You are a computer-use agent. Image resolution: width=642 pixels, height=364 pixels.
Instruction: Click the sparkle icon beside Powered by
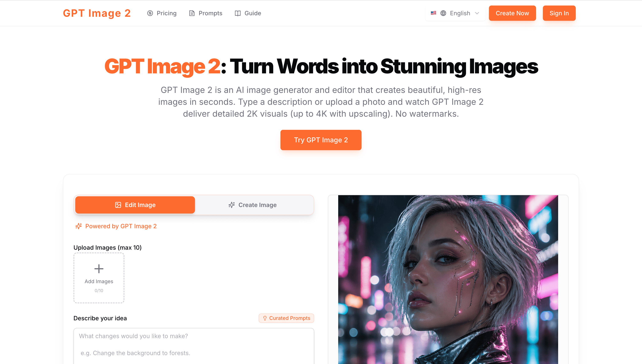(79, 226)
